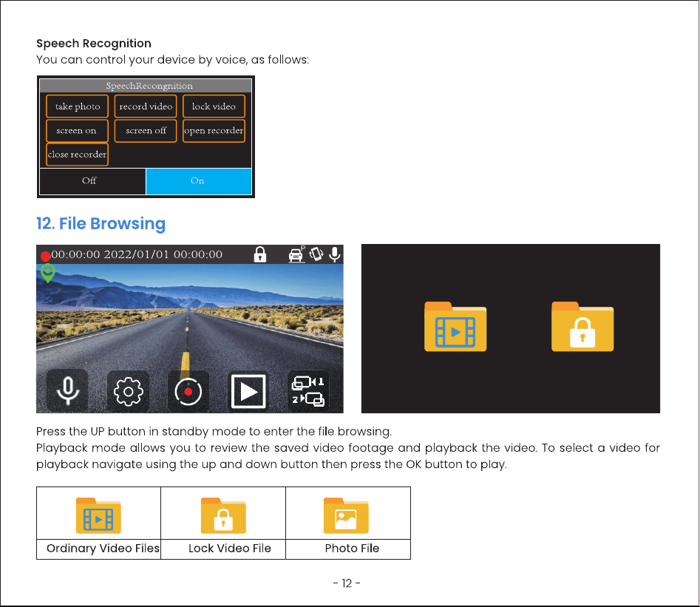The height and width of the screenshot is (607, 700).
Task: Click the green GPS location pin
Action: pos(48,273)
